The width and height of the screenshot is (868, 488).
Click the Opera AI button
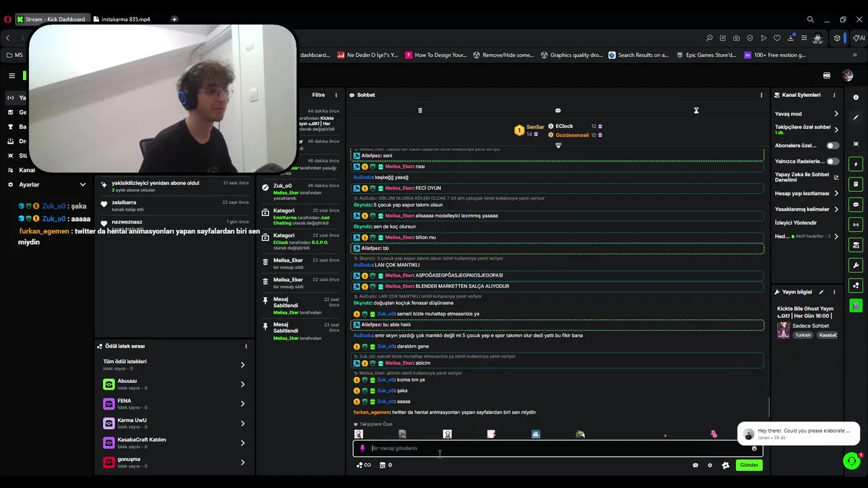tap(859, 38)
